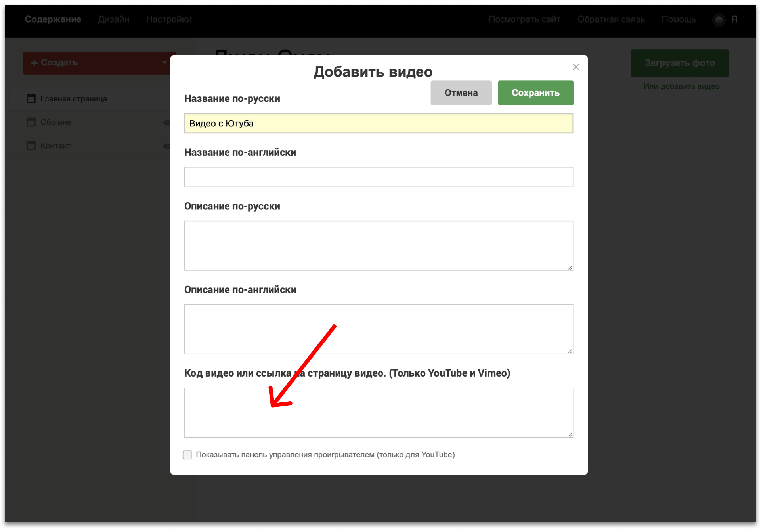Click the Обо мне page icon

(x=31, y=122)
